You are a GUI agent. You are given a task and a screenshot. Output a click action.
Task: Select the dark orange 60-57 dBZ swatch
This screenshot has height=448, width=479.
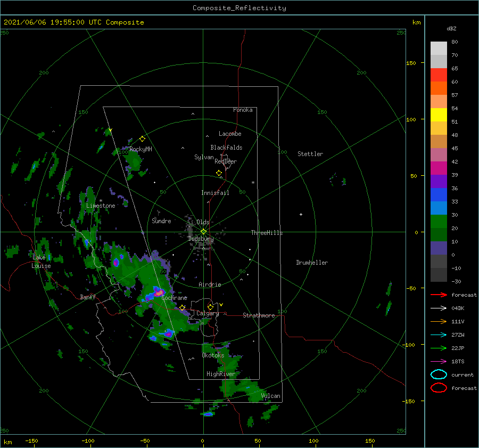439,88
